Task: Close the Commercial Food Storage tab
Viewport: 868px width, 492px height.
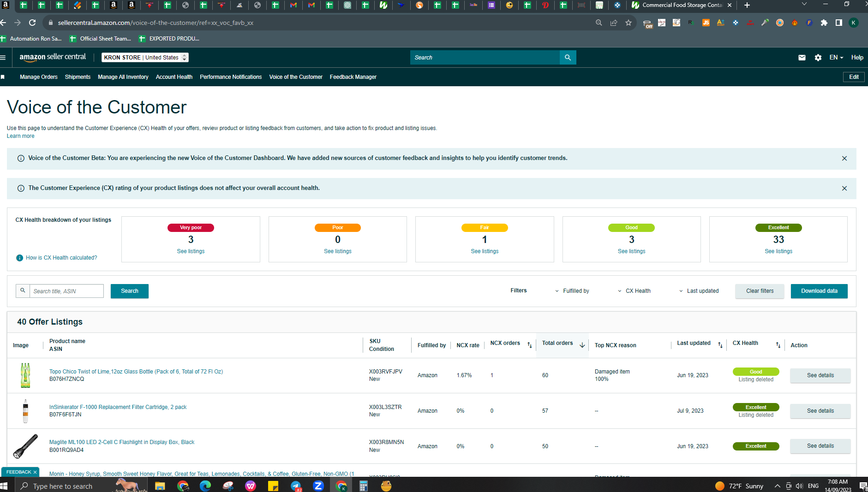Action: (x=730, y=5)
